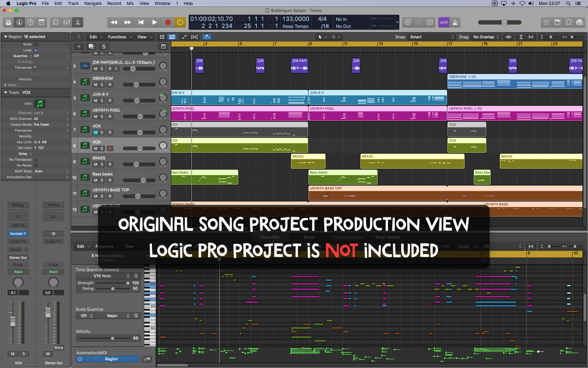Open the Note Pads panel
The height and width of the screenshot is (368, 588).
pyautogui.click(x=558, y=22)
